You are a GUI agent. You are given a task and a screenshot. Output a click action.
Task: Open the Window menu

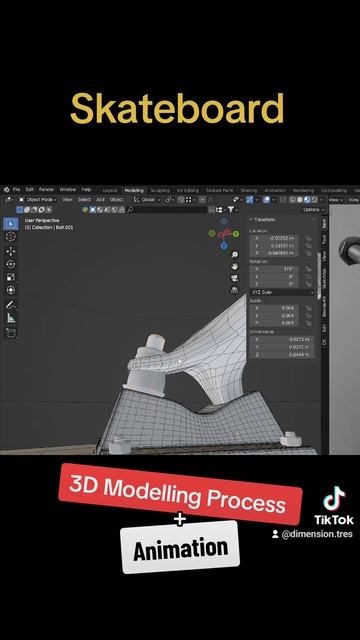[x=68, y=190]
